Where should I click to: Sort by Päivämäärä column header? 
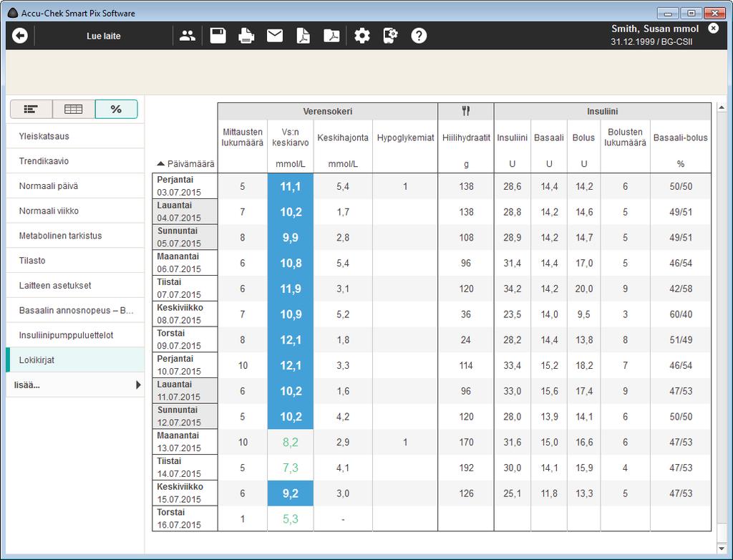click(185, 164)
